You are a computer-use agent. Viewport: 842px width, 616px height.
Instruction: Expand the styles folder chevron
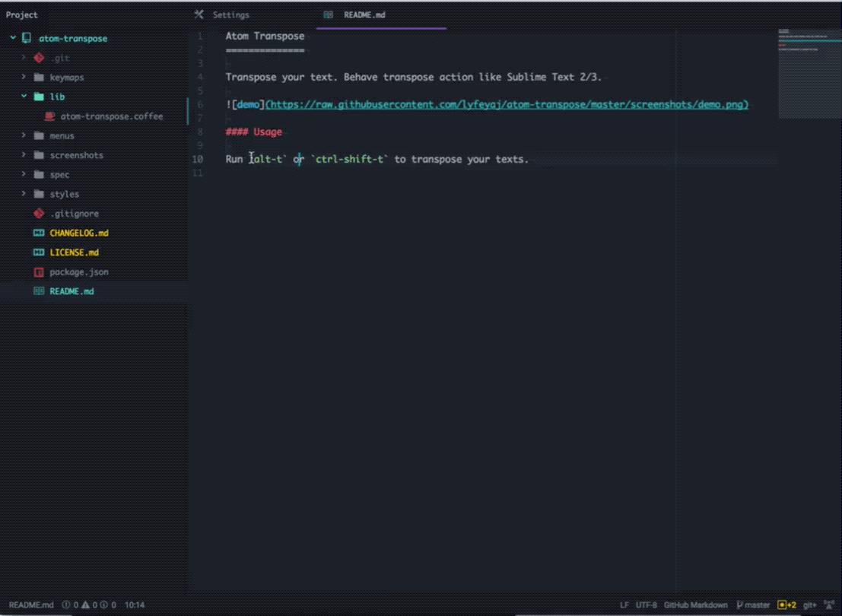pos(24,193)
